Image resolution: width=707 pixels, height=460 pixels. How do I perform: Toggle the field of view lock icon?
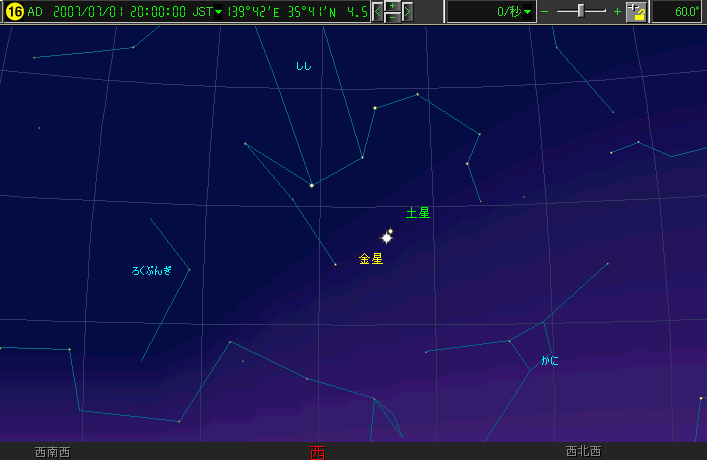[x=637, y=12]
